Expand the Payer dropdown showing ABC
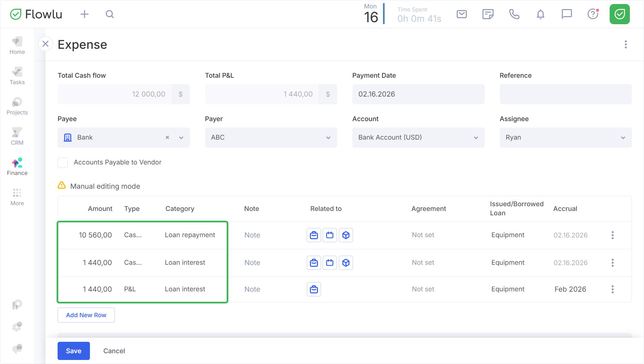The image size is (644, 364). tap(271, 138)
